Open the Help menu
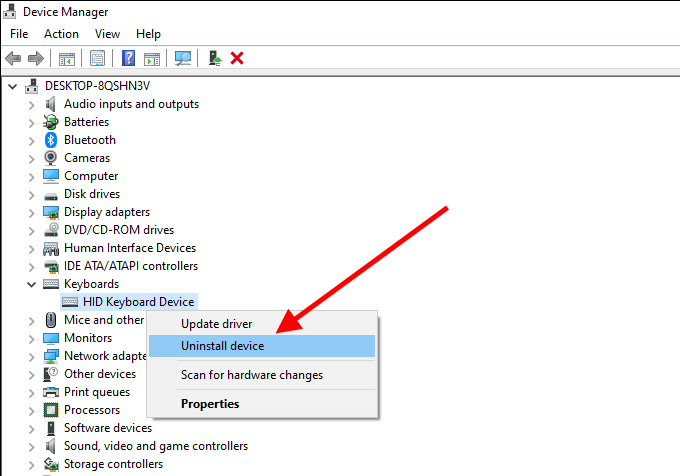The image size is (680, 476). click(148, 34)
